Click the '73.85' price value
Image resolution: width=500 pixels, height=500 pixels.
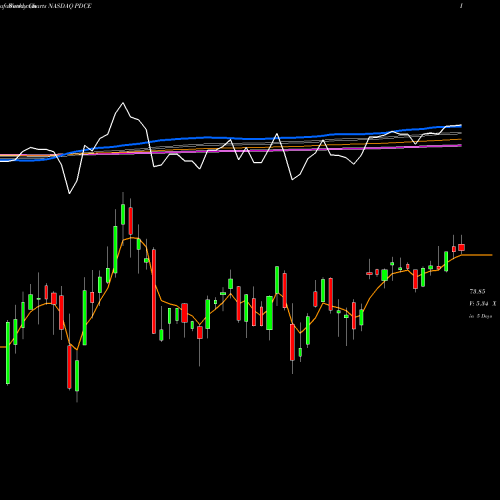(x=477, y=292)
